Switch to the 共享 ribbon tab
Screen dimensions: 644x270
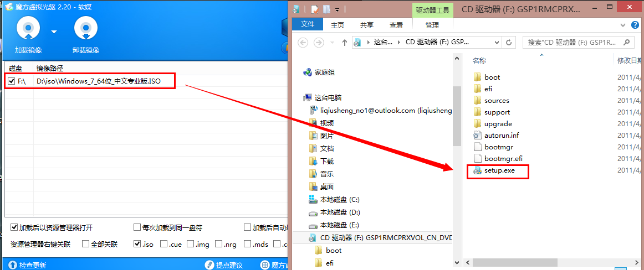[367, 25]
